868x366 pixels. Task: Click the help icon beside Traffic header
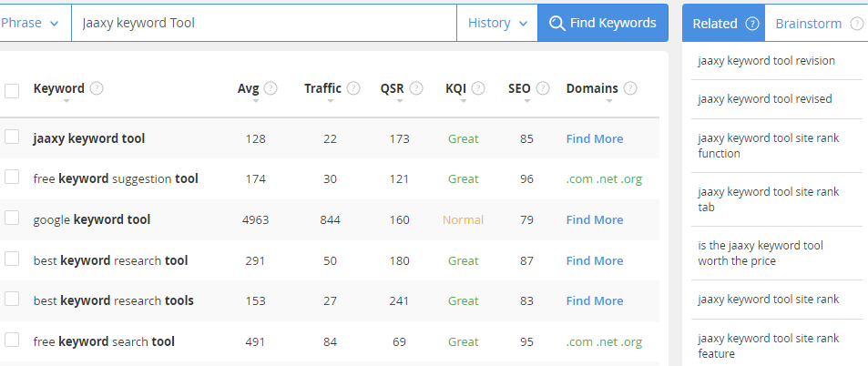click(x=353, y=88)
